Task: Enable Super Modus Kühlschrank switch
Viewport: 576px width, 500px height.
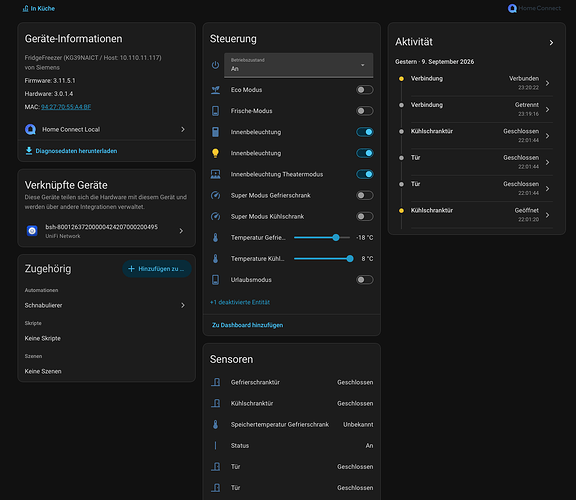Action: click(364, 216)
